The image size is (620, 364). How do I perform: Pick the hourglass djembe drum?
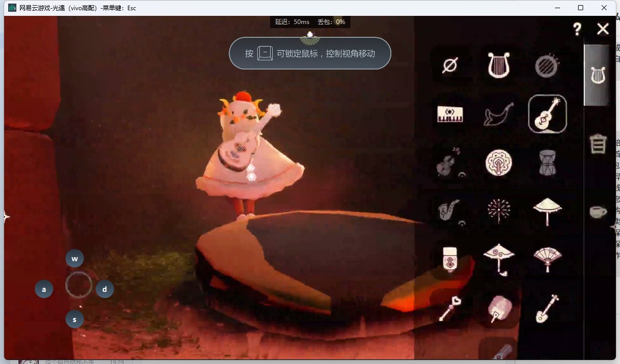(547, 163)
